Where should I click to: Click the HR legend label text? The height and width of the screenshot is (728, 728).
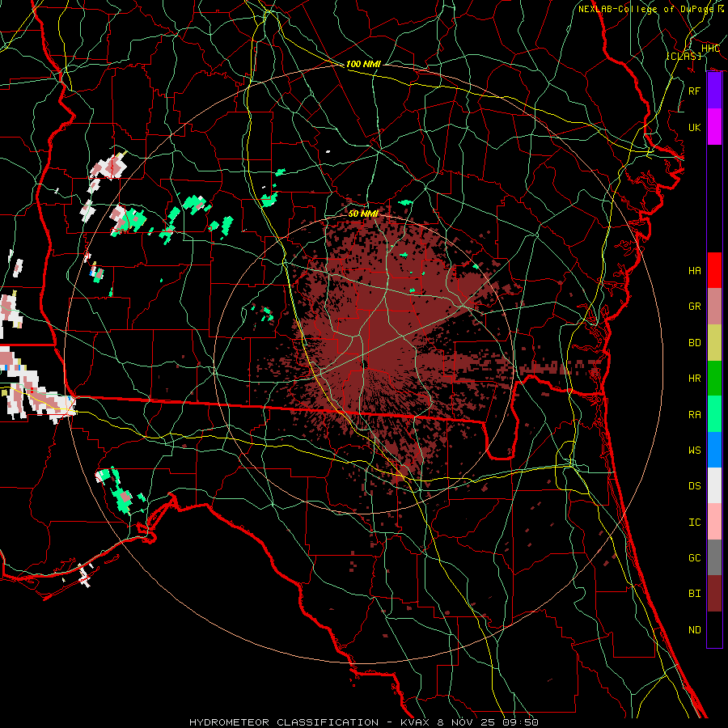tap(695, 379)
